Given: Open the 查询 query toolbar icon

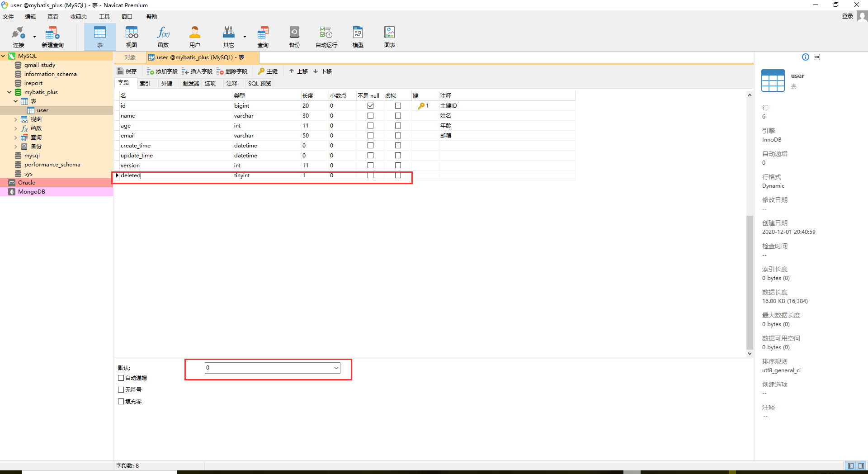Looking at the screenshot, I should click(x=263, y=37).
